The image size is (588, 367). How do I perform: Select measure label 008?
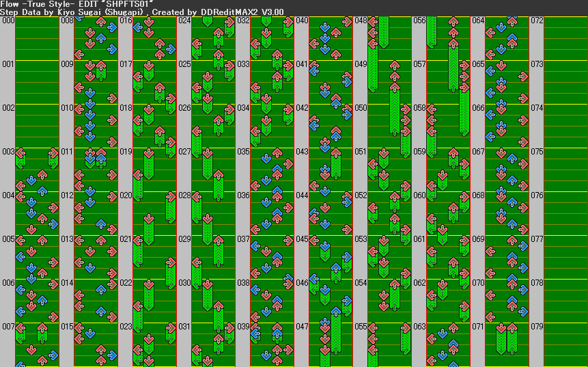(x=67, y=21)
